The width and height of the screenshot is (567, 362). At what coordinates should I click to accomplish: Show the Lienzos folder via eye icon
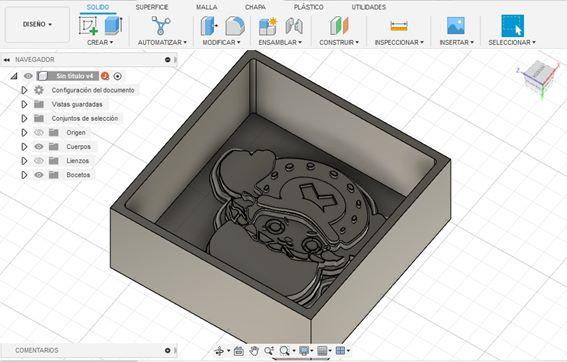point(39,161)
